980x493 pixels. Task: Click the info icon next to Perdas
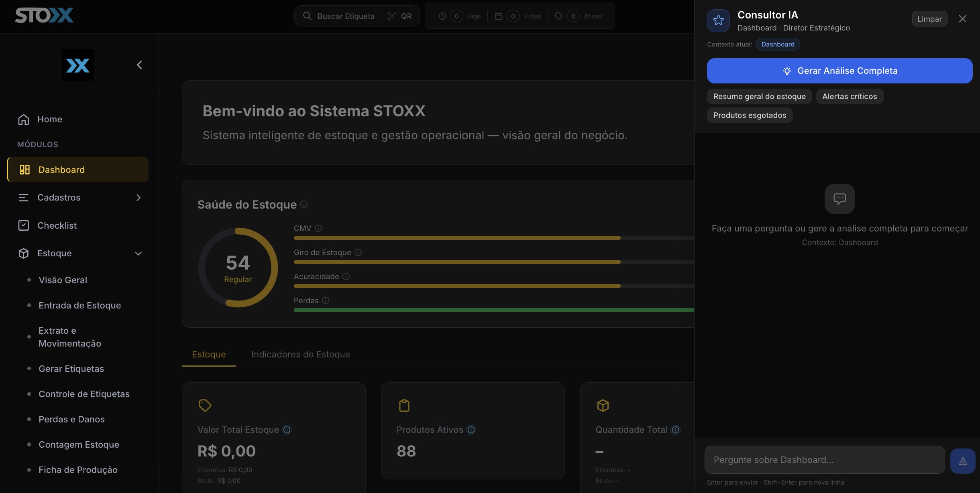coord(326,300)
